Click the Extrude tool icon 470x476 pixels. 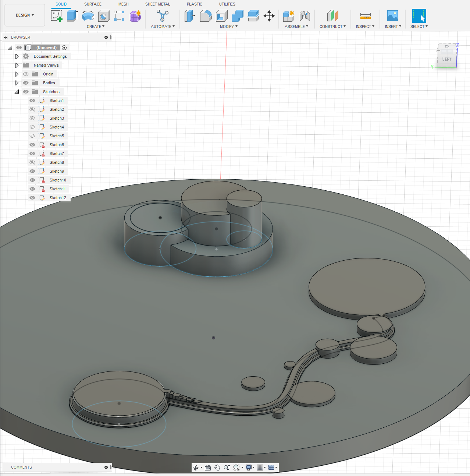72,16
